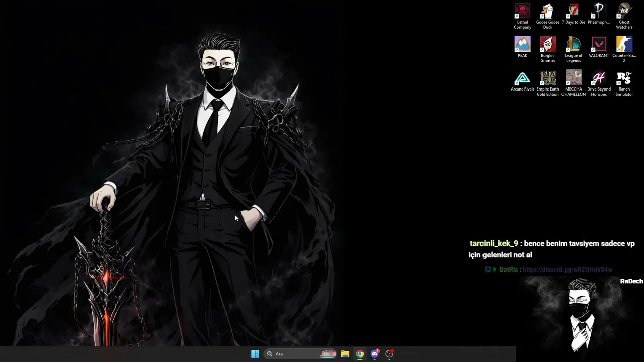Click the taskbar search box labeled Ara
The width and height of the screenshot is (644, 362).
click(301, 354)
